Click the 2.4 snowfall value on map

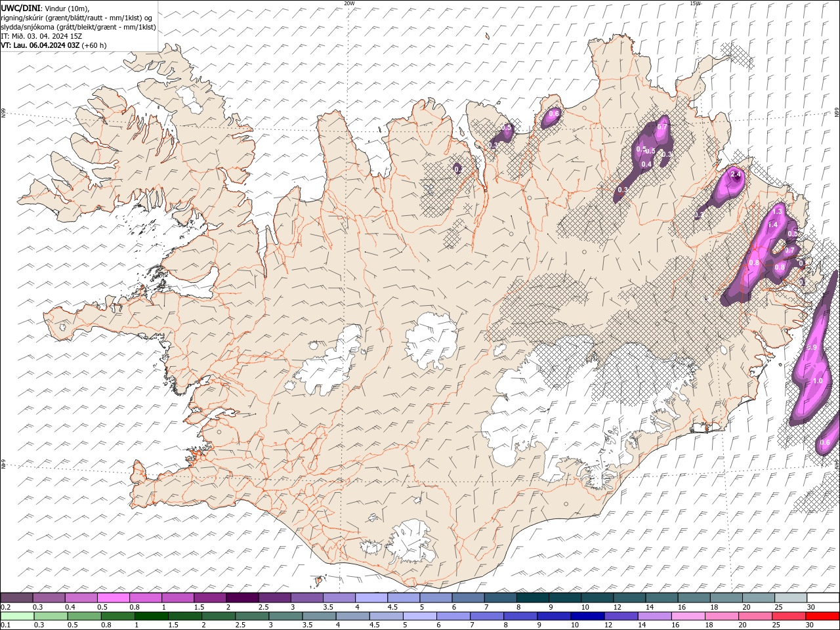736,175
